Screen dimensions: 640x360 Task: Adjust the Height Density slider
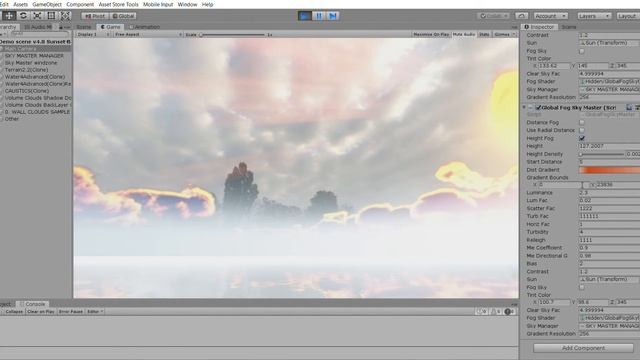tap(602, 154)
